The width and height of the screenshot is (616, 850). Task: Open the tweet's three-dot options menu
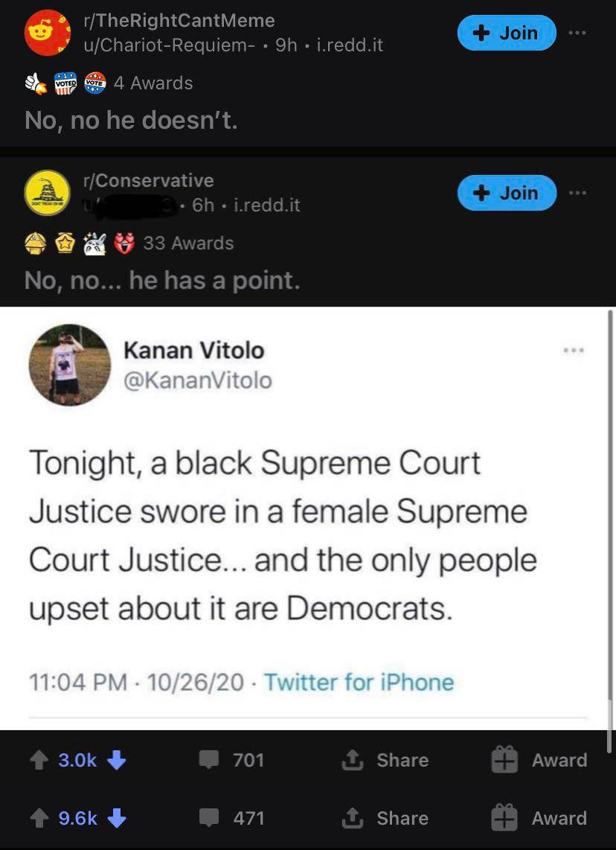574,349
